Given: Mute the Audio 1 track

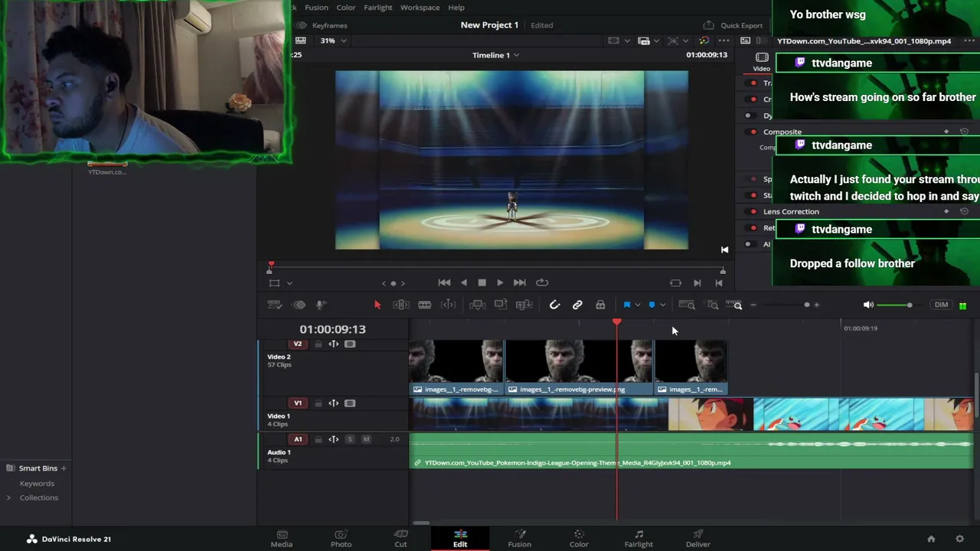Looking at the screenshot, I should click(366, 439).
